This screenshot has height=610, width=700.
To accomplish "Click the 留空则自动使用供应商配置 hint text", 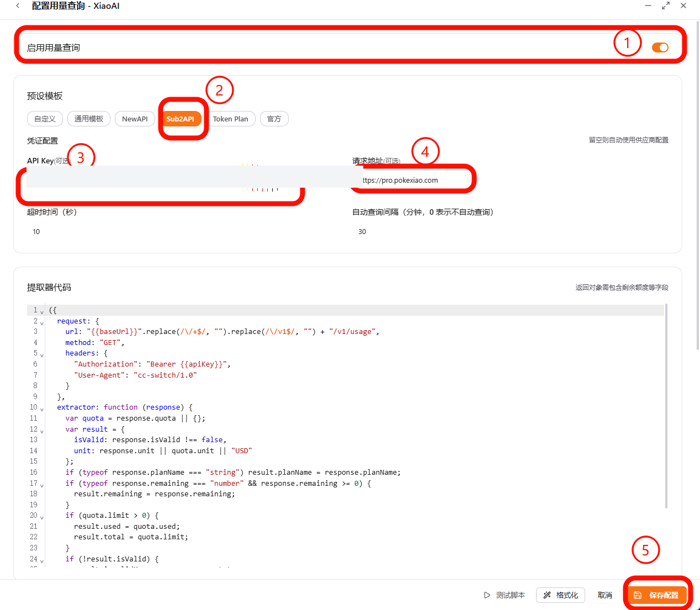I will tap(629, 140).
